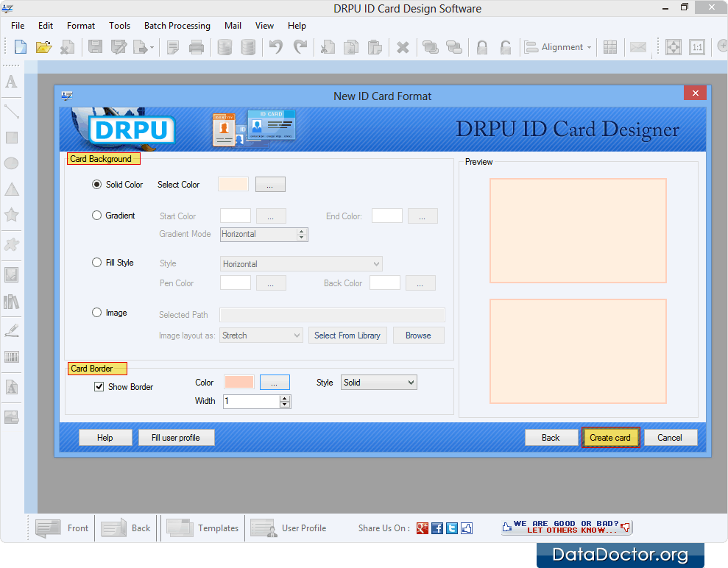Click the Solid Color swatch
The width and height of the screenshot is (728, 568).
(233, 184)
